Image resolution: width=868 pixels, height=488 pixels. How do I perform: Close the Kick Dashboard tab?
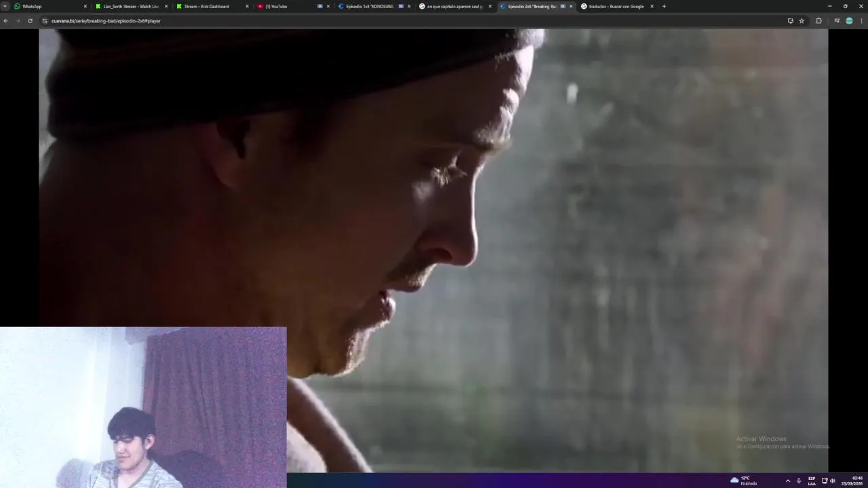247,6
